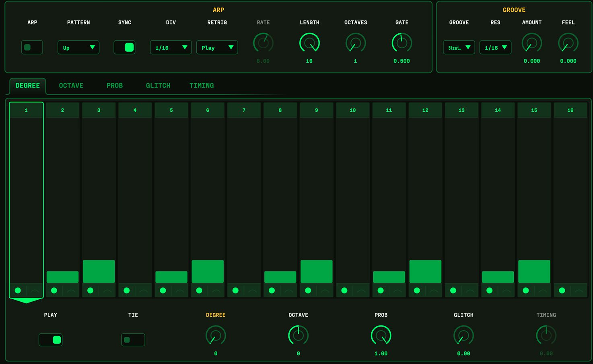Toggle the play dot under step 4

[x=127, y=290]
